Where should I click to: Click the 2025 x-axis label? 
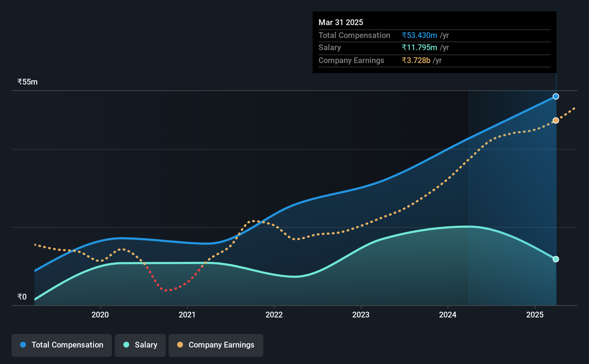[535, 315]
